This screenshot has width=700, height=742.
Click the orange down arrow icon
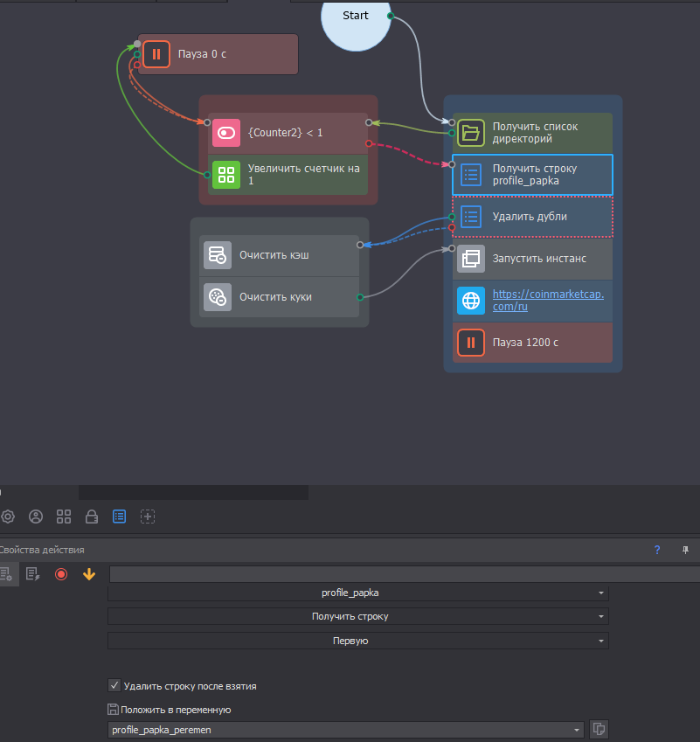[x=88, y=574]
